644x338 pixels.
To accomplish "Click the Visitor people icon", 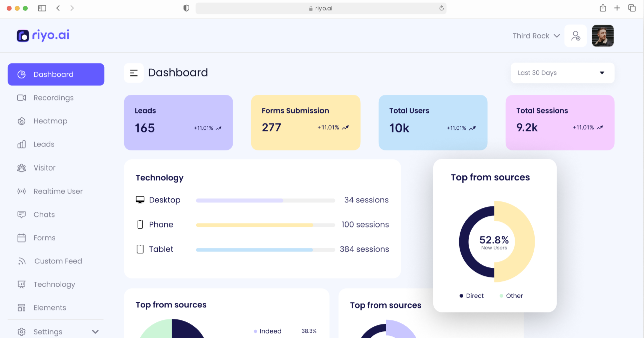I will click(x=21, y=168).
